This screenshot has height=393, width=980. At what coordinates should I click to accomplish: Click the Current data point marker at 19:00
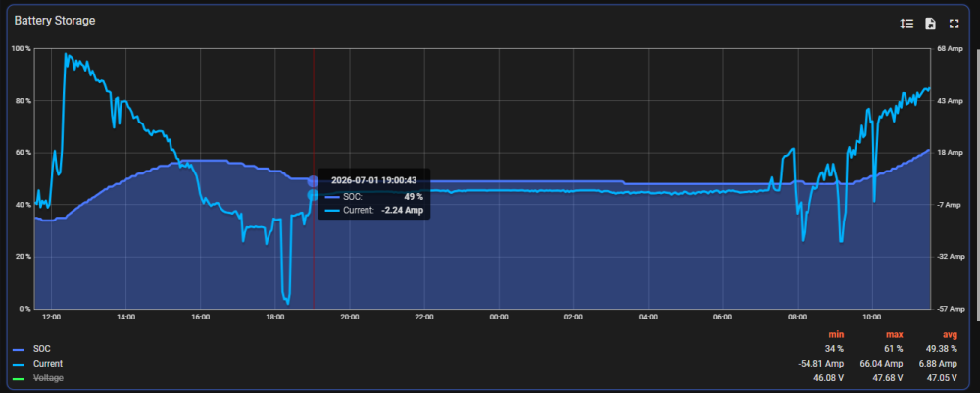(313, 195)
